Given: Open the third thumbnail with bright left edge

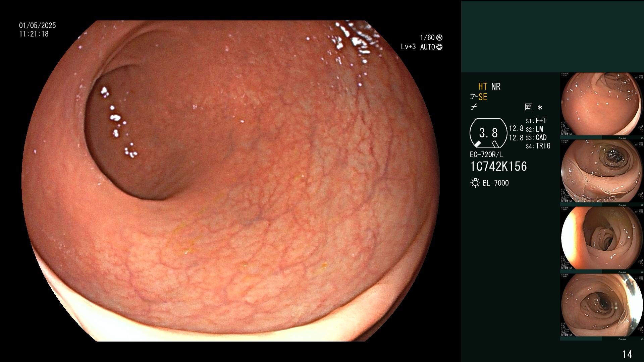Looking at the screenshot, I should pyautogui.click(x=602, y=238).
